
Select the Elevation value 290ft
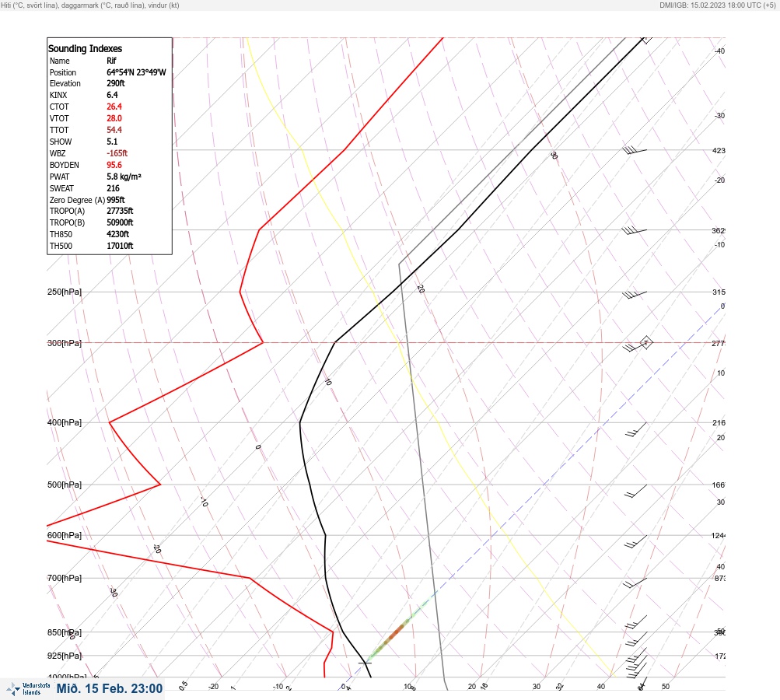point(115,83)
